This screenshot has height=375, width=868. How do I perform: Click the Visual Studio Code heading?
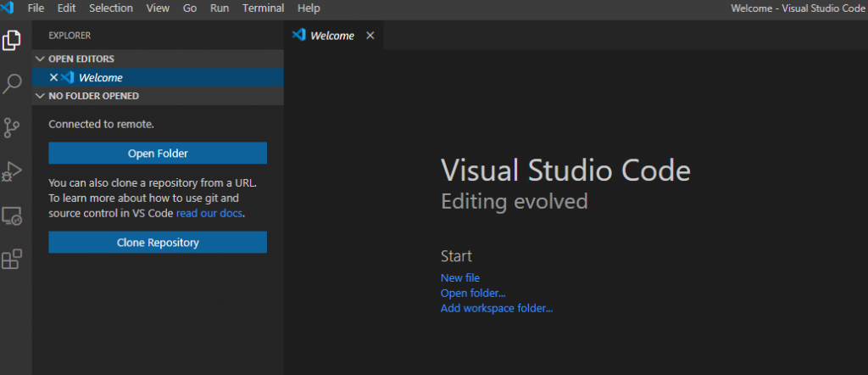pyautogui.click(x=565, y=170)
